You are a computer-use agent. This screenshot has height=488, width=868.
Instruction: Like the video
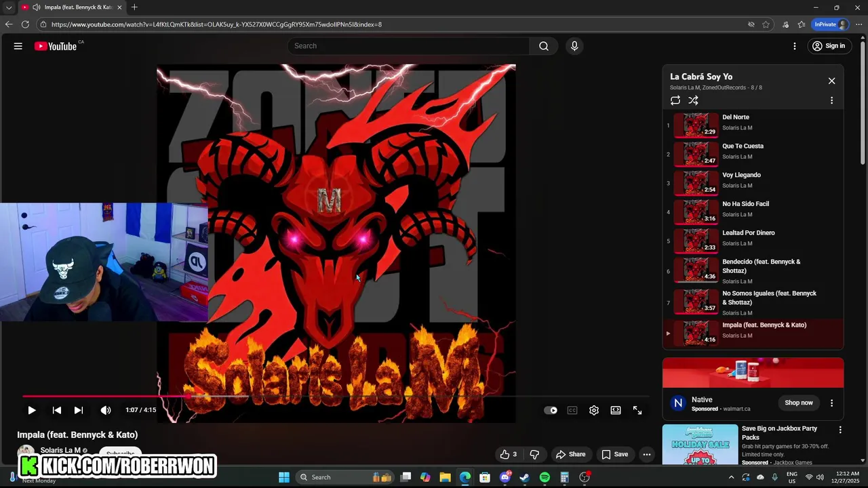(509, 454)
